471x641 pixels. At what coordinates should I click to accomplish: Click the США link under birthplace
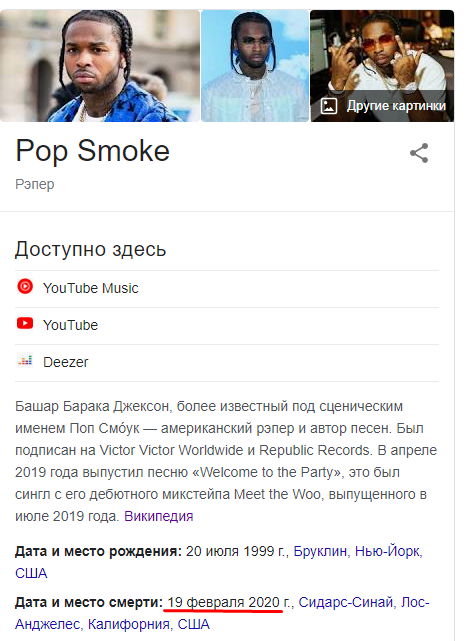click(31, 574)
